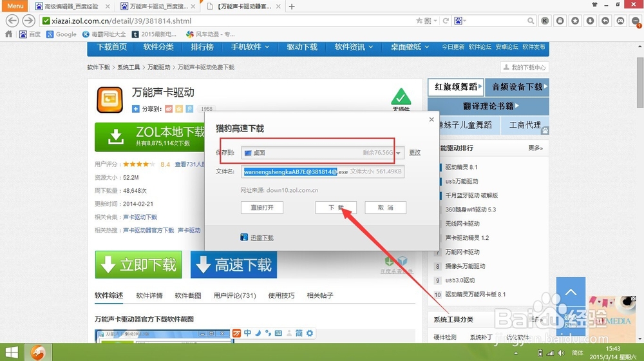Click the undo arrow toolbar icon
Viewport: 644px width, 361px height.
pyautogui.click(x=605, y=21)
